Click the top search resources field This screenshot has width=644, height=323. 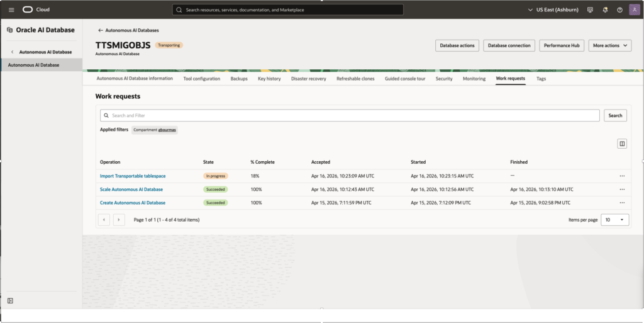click(x=288, y=10)
